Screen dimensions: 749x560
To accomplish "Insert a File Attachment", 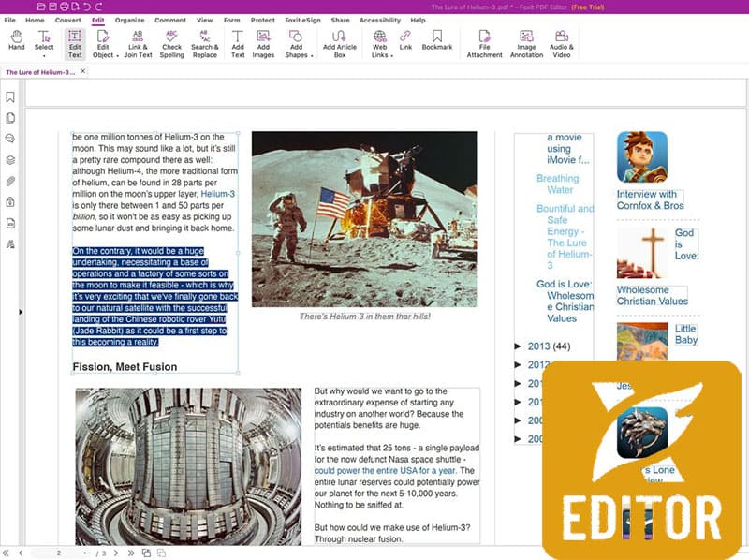I will pos(484,44).
